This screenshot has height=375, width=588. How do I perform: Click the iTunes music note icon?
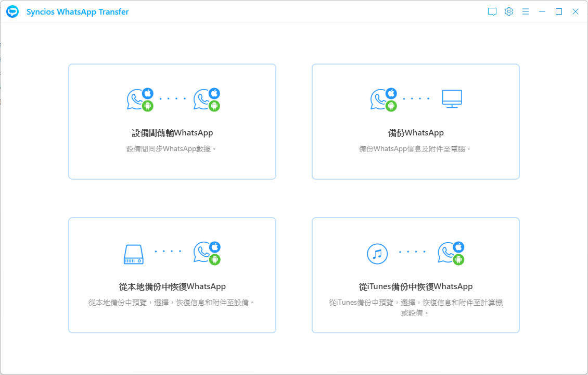click(377, 254)
